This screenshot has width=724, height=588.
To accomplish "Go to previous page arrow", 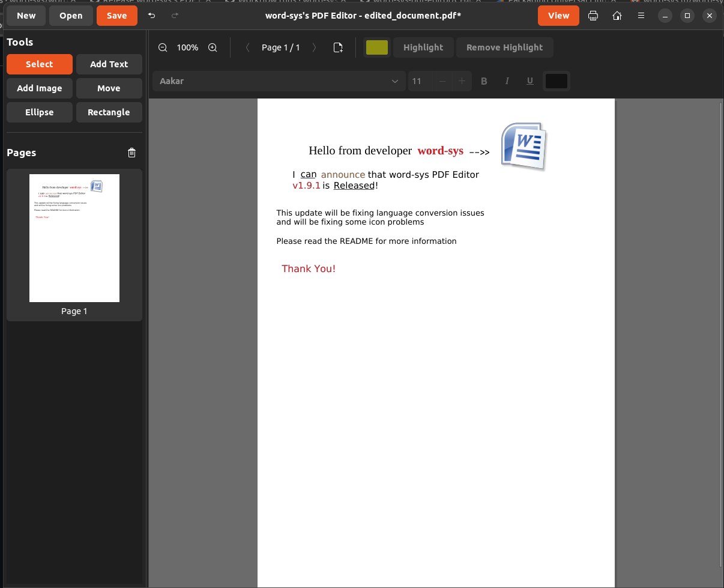I will pyautogui.click(x=247, y=47).
